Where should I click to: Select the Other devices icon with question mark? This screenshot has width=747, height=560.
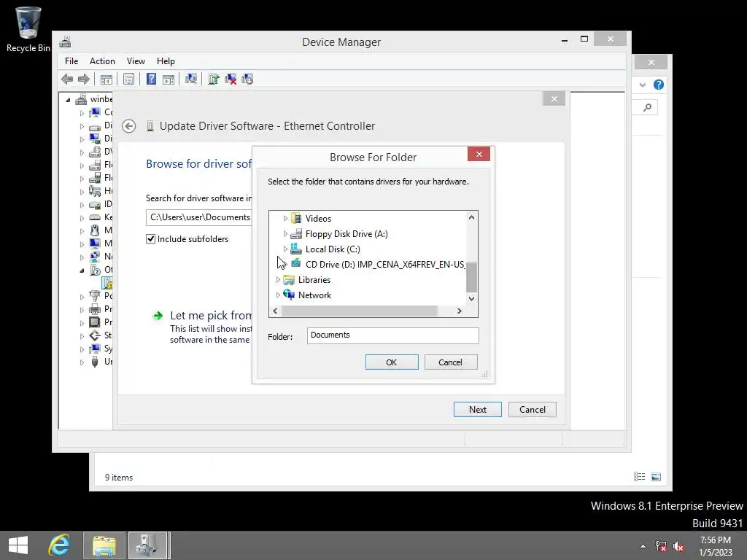tap(95, 270)
